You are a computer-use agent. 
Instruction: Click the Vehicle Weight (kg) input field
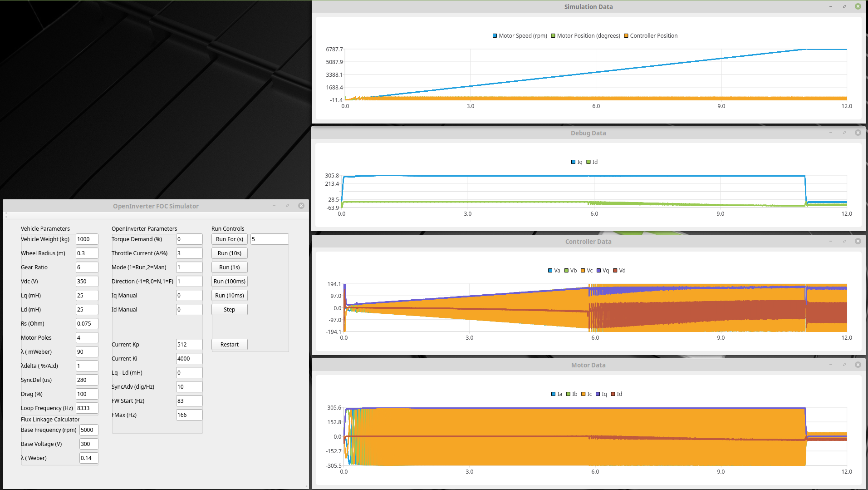[x=87, y=239]
